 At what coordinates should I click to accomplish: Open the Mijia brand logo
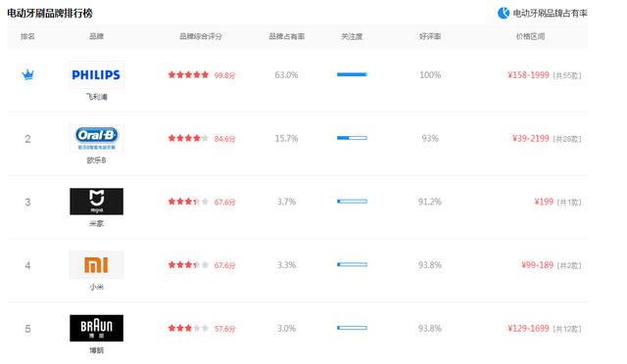96,202
